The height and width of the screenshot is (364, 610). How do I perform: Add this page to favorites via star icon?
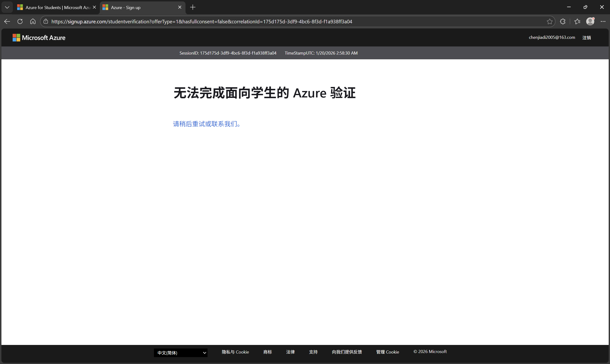point(549,21)
